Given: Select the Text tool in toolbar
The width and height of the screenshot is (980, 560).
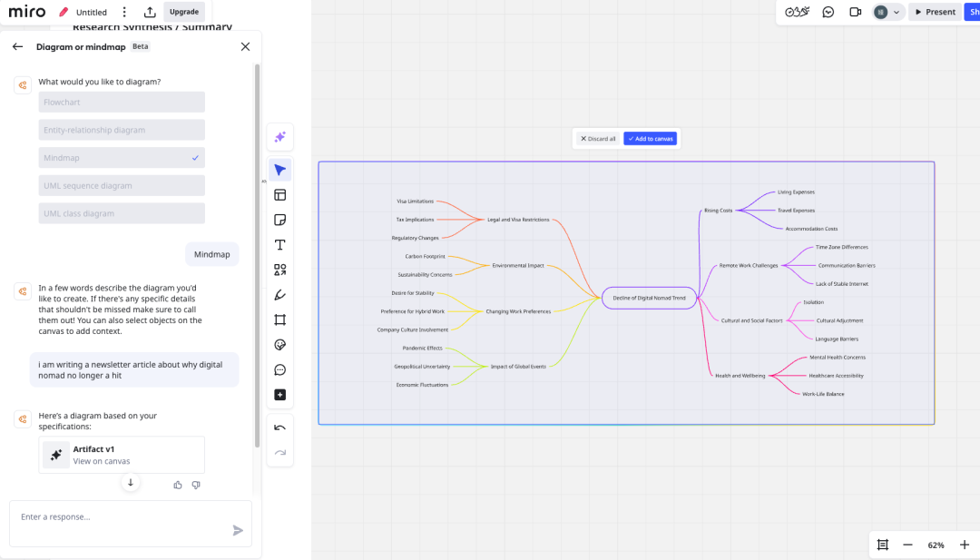Looking at the screenshot, I should coord(280,245).
